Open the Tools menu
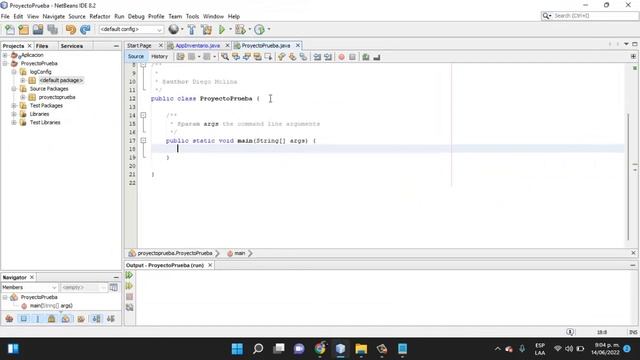The height and width of the screenshot is (360, 640). [192, 16]
